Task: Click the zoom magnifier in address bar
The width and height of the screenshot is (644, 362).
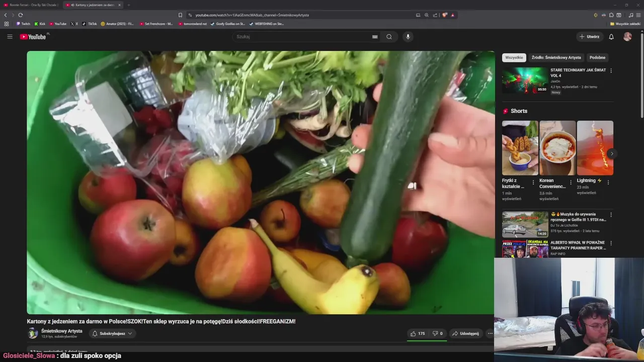Action: point(427,15)
